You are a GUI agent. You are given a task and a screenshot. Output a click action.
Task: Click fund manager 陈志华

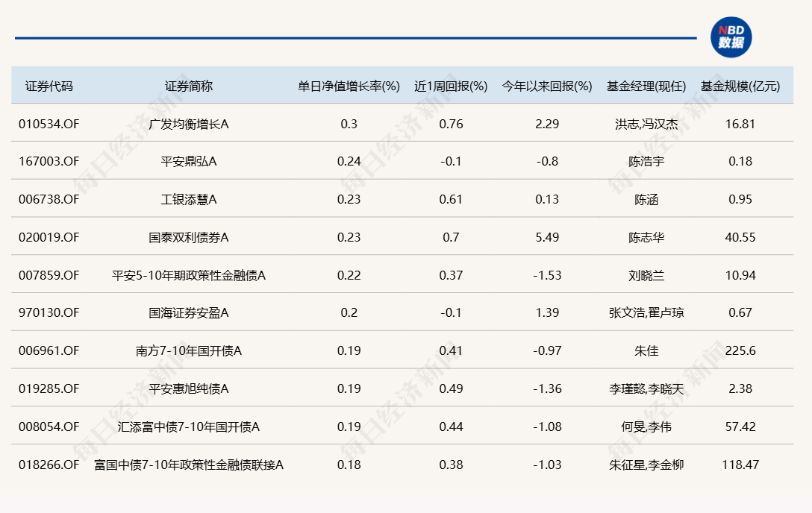coord(646,237)
